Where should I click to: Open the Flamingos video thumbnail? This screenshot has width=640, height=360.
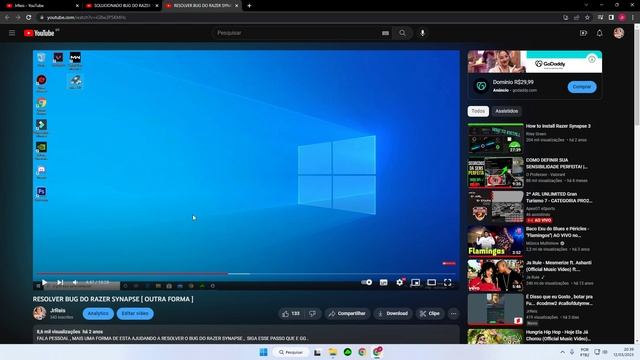(496, 241)
